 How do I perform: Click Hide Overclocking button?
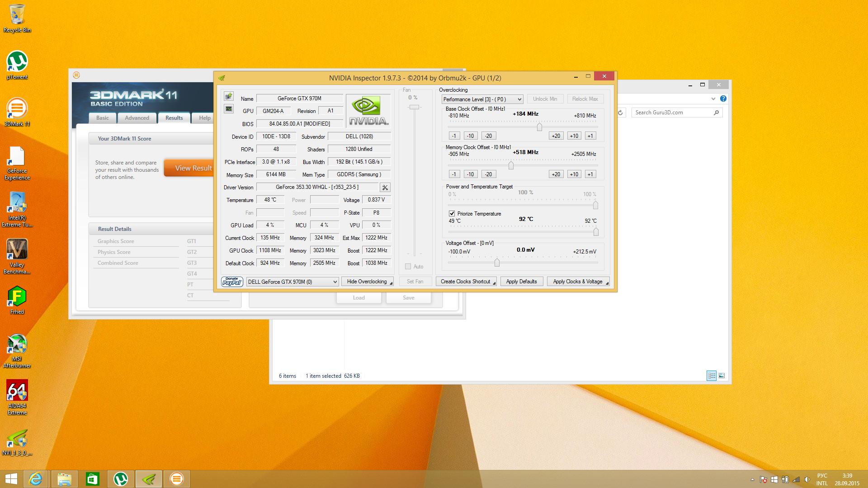point(367,282)
